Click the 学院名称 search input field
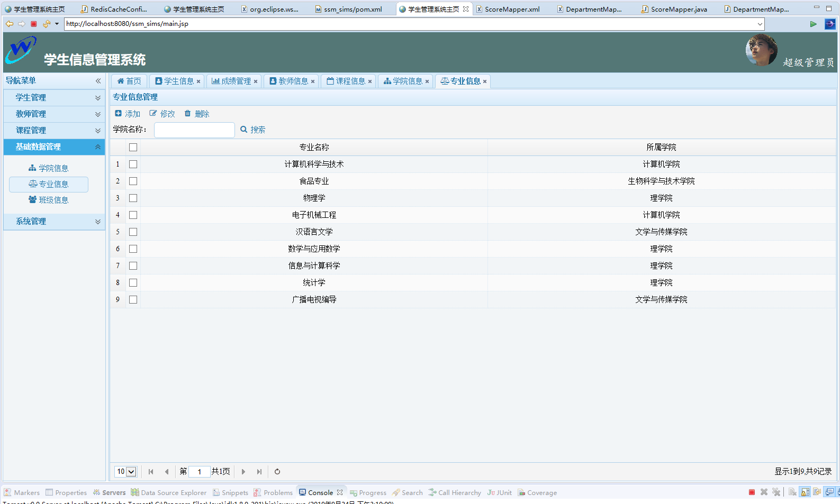This screenshot has width=840, height=504. click(194, 130)
